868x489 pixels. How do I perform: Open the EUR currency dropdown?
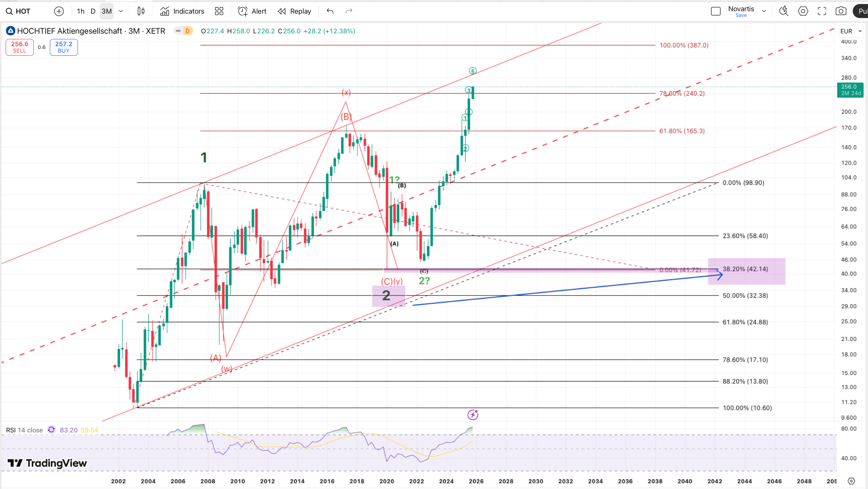[851, 31]
